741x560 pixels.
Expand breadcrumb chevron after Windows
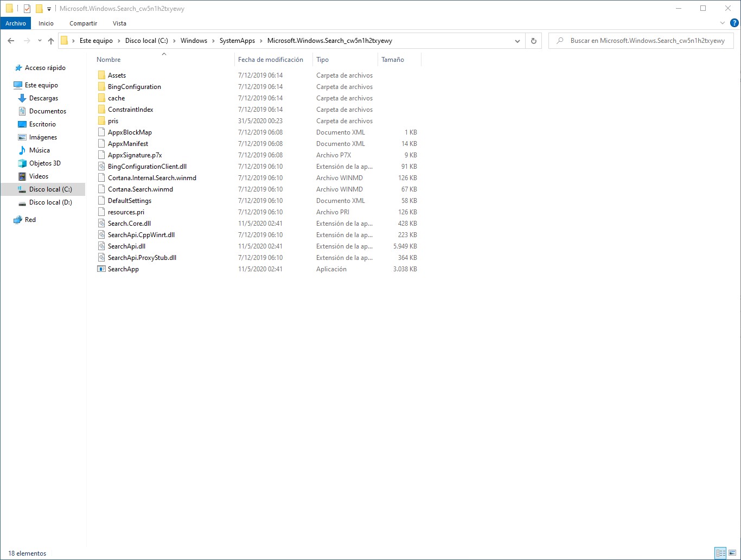click(x=214, y=41)
